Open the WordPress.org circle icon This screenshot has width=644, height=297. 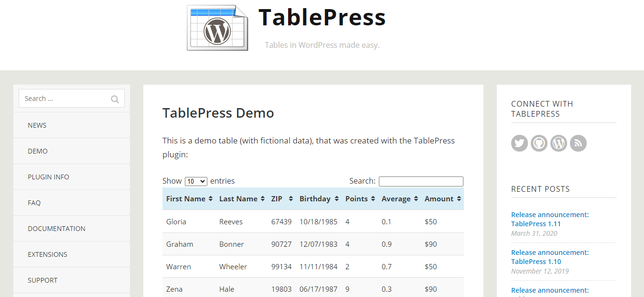[x=558, y=143]
